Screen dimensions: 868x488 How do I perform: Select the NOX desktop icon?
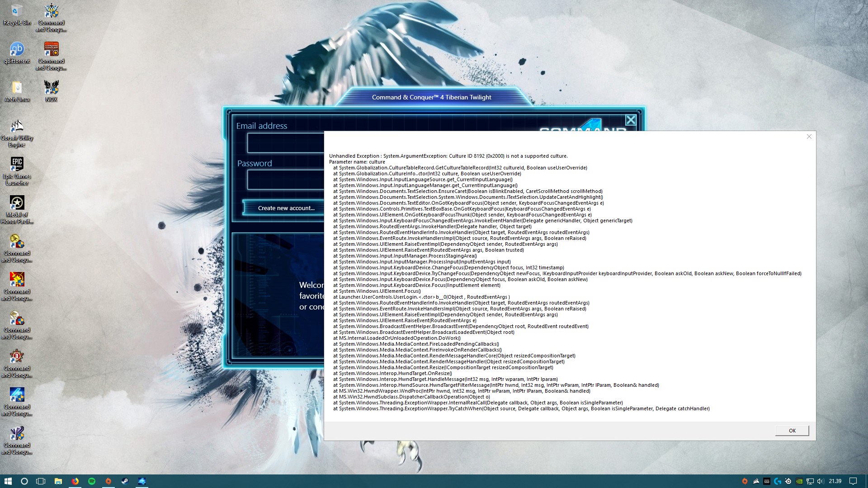(51, 90)
